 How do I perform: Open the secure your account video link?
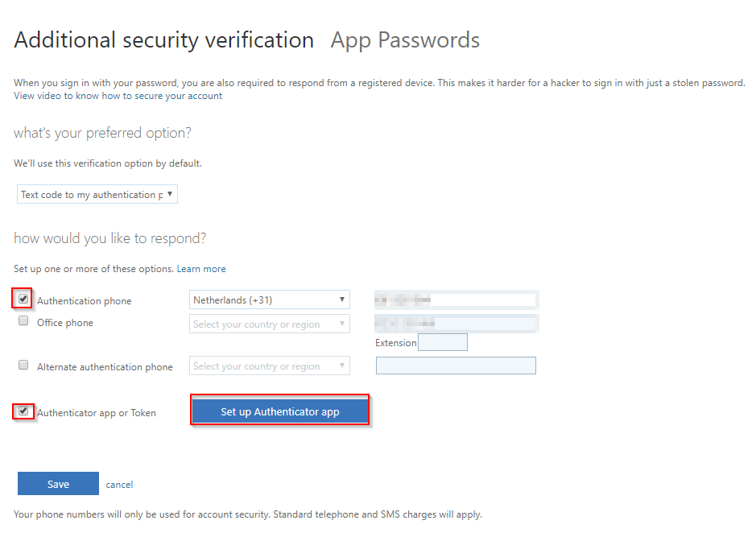click(118, 96)
